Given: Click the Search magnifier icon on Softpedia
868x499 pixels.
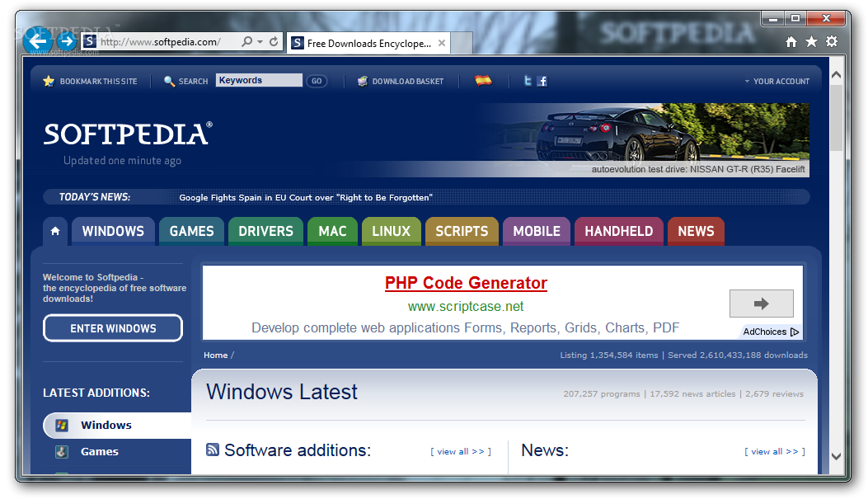Looking at the screenshot, I should 169,82.
